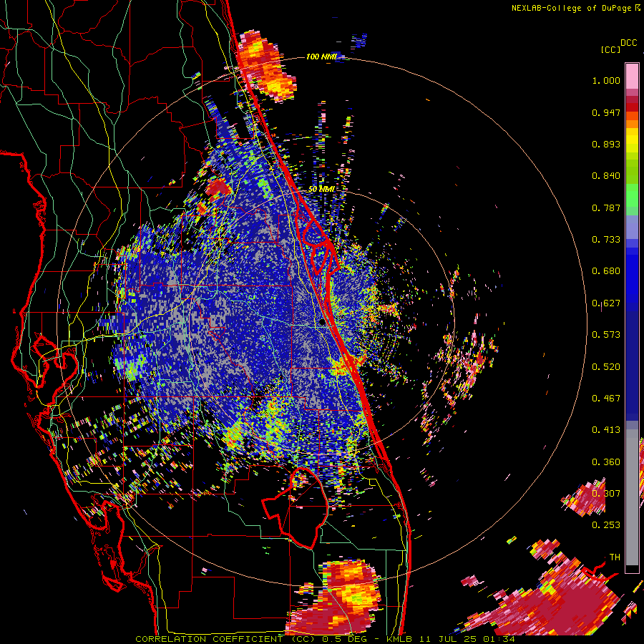Select the 0.413 legend value

pyautogui.click(x=606, y=430)
